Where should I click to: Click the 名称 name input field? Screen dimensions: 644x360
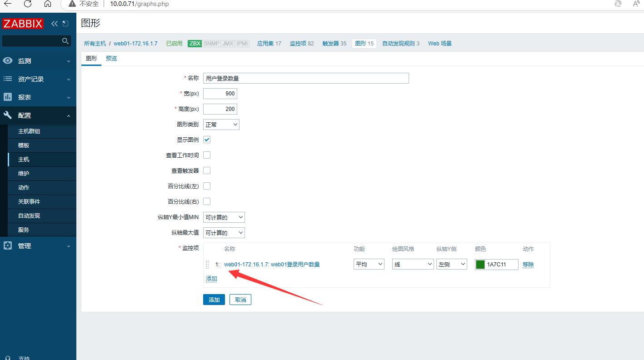306,78
